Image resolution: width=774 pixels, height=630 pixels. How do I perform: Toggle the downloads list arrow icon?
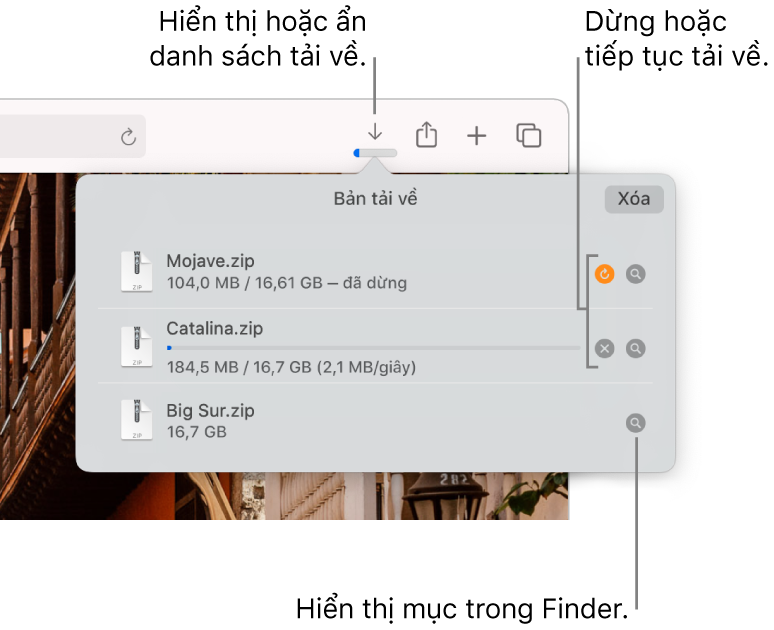(375, 131)
